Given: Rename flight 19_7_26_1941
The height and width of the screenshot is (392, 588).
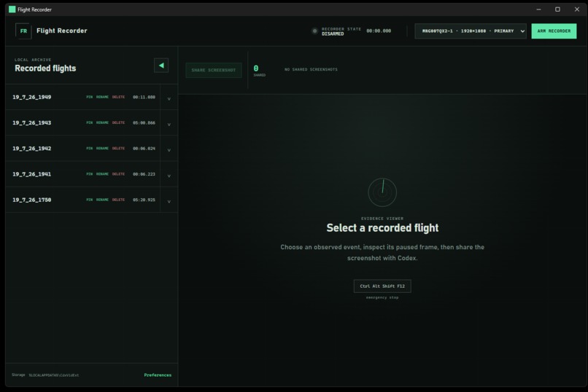Looking at the screenshot, I should [x=102, y=174].
